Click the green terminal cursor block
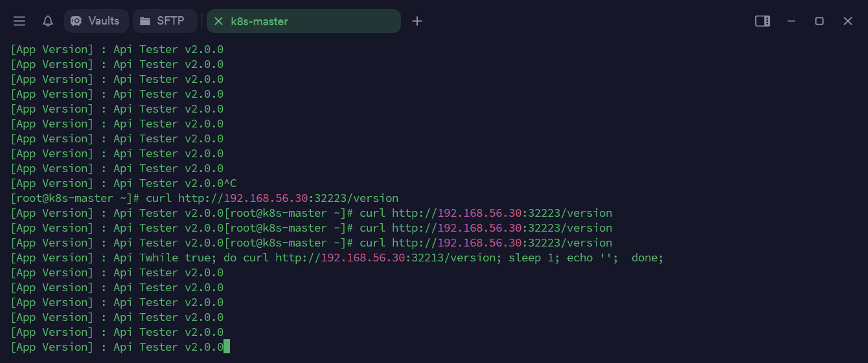This screenshot has height=363, width=868. (x=227, y=347)
